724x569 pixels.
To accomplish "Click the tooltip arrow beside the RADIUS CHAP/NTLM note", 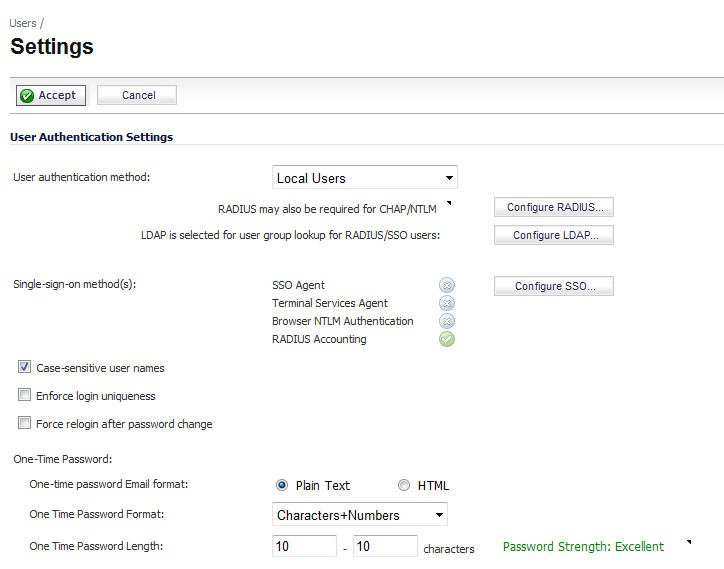I will click(x=449, y=203).
